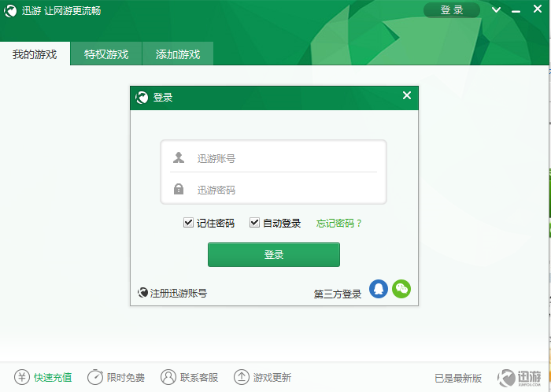Image resolution: width=551 pixels, height=392 pixels.
Task: Disable the 自动登录 checkbox
Action: (255, 223)
